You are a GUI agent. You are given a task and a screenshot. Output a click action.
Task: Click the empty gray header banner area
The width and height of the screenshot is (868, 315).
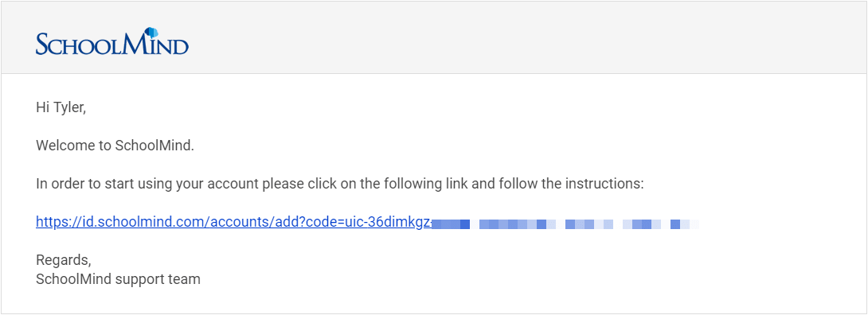[526, 37]
